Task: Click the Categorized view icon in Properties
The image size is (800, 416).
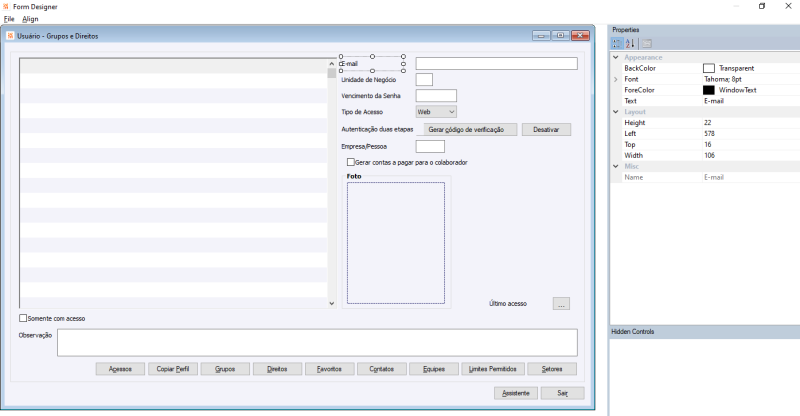Action: 617,43
